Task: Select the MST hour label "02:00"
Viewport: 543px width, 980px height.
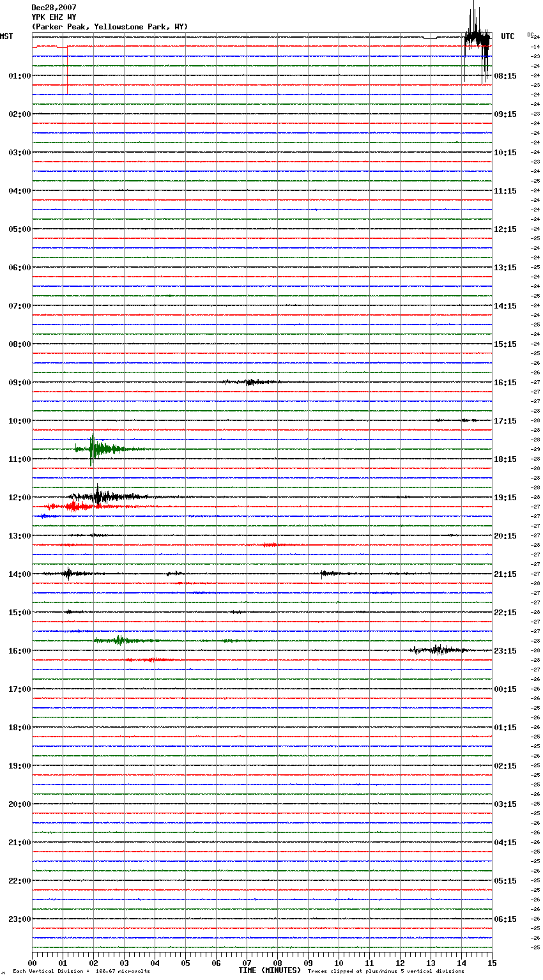Action: (x=20, y=114)
